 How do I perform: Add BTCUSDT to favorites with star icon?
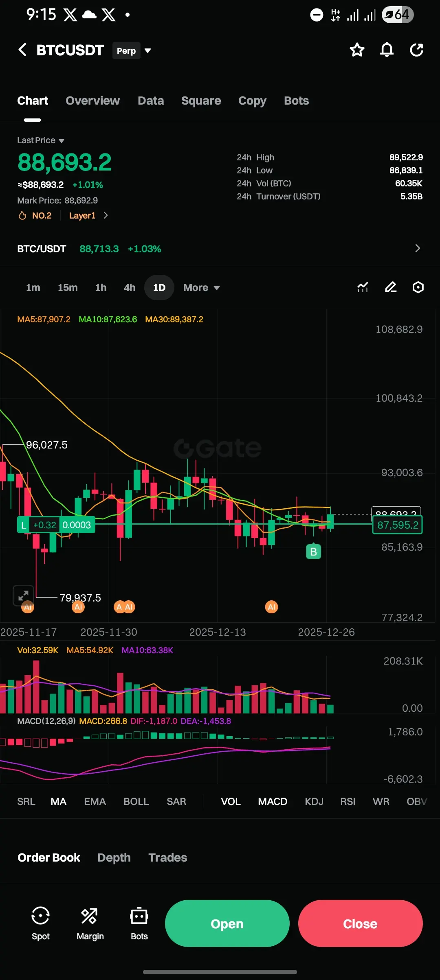357,50
